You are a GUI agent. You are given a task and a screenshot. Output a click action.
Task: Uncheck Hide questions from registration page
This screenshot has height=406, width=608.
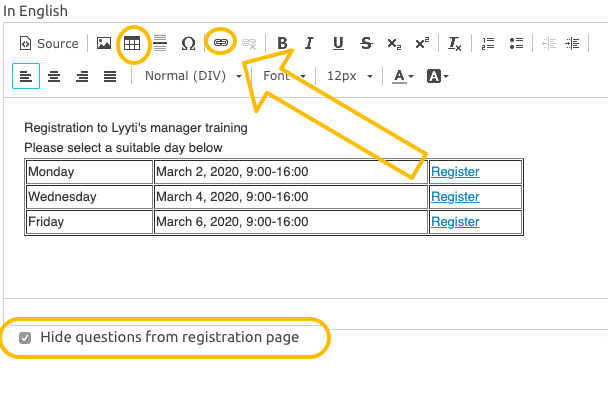pyautogui.click(x=26, y=338)
